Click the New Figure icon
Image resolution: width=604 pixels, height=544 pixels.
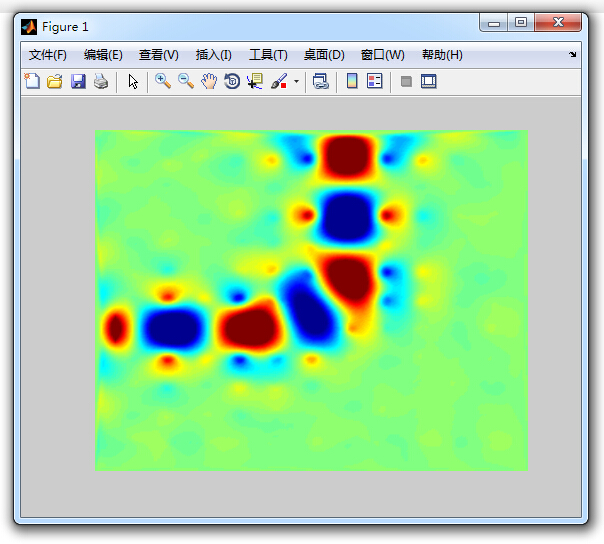pos(32,81)
